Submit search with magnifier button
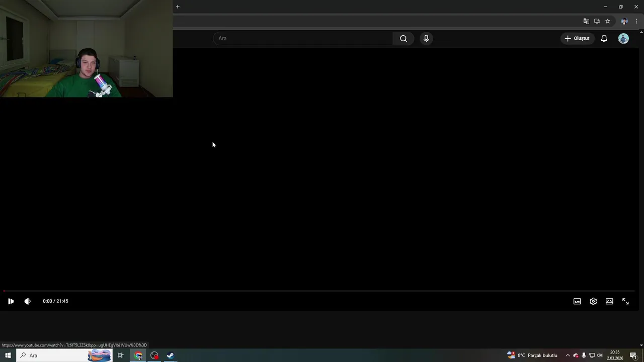The height and width of the screenshot is (362, 644). (x=404, y=38)
